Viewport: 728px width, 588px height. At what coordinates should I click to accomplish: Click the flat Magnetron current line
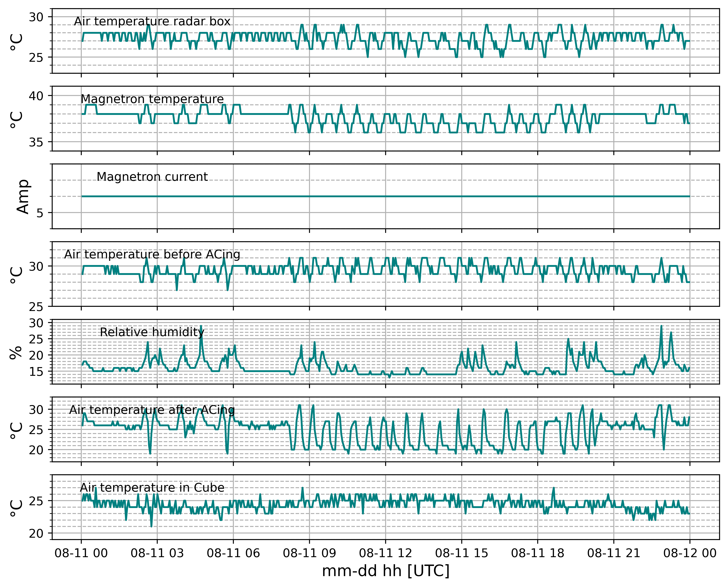[x=385, y=196]
